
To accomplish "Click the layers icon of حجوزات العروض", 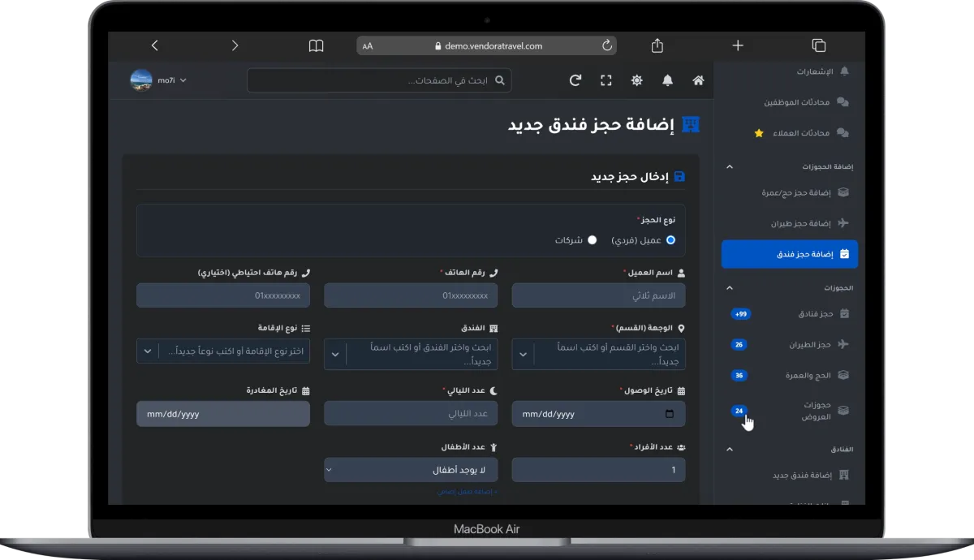I will pyautogui.click(x=843, y=411).
